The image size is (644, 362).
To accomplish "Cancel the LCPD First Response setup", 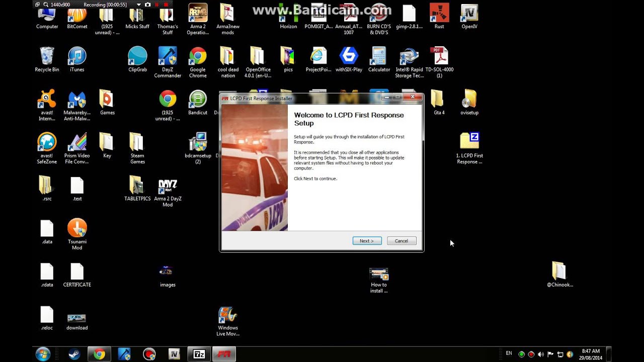I will pyautogui.click(x=401, y=241).
